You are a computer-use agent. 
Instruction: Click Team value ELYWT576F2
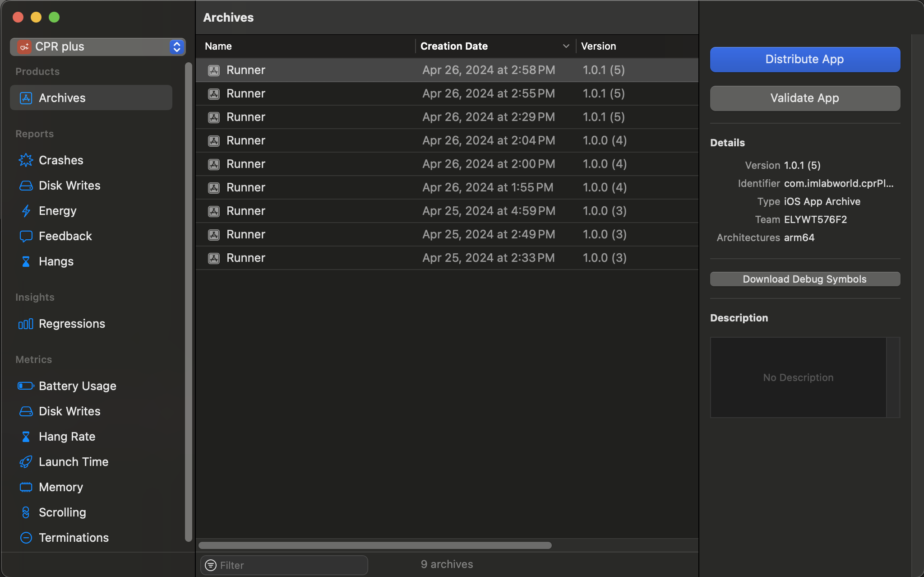pos(815,219)
